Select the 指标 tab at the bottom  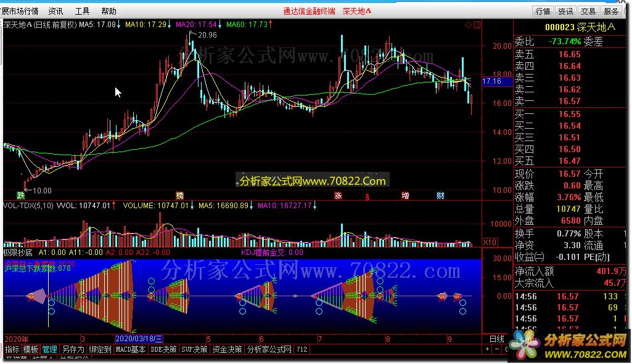click(x=12, y=349)
